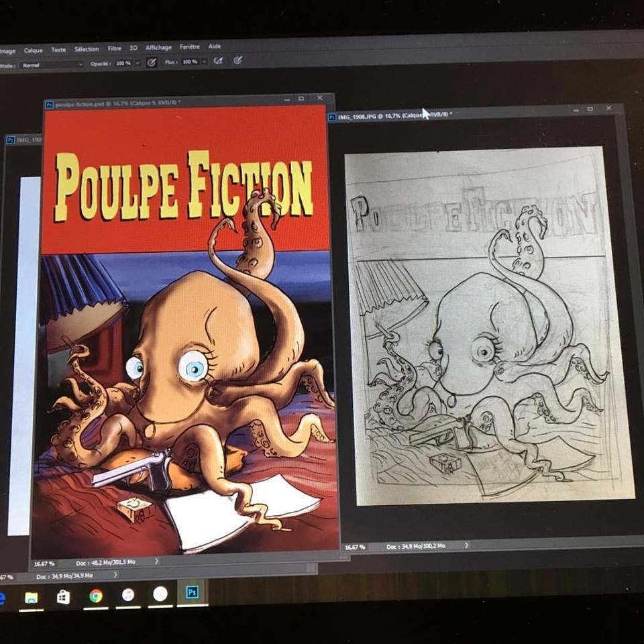Click the pencil sketch canvas in IMG_1908.JPG
The width and height of the screenshot is (644, 644).
489,325
